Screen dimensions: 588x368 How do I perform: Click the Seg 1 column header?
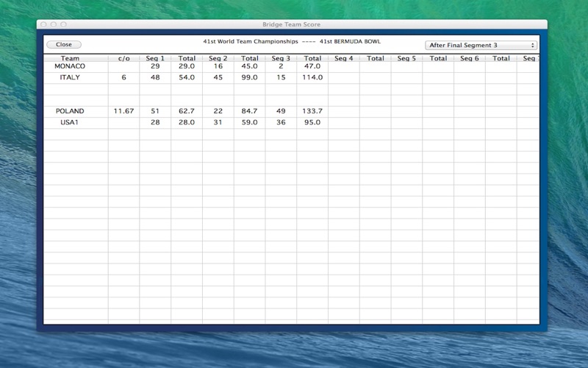click(155, 58)
